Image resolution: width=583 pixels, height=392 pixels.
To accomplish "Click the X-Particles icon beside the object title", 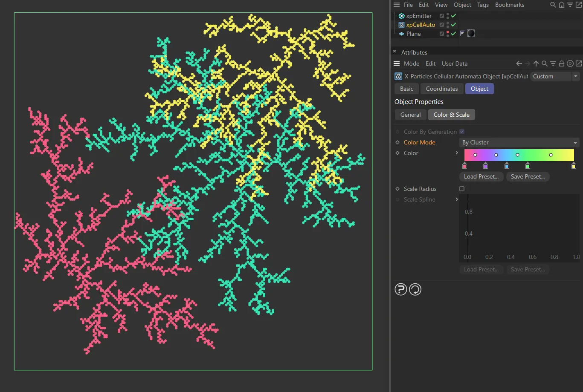I will 398,76.
